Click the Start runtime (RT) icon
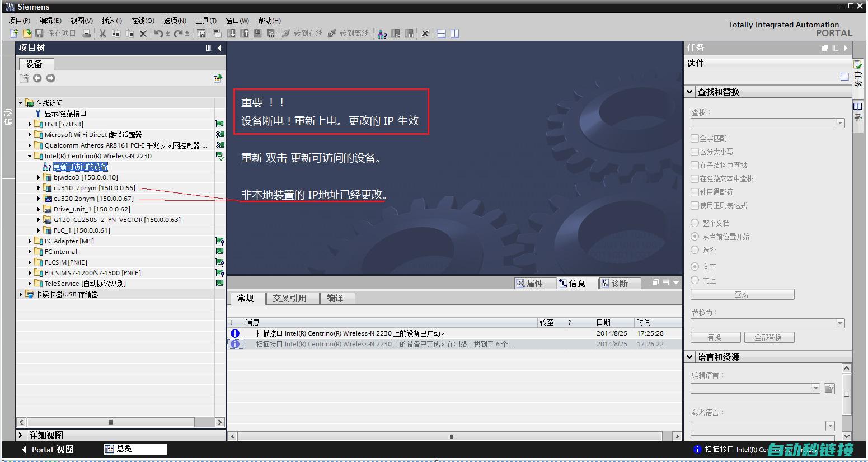The width and height of the screenshot is (868, 462). (271, 34)
